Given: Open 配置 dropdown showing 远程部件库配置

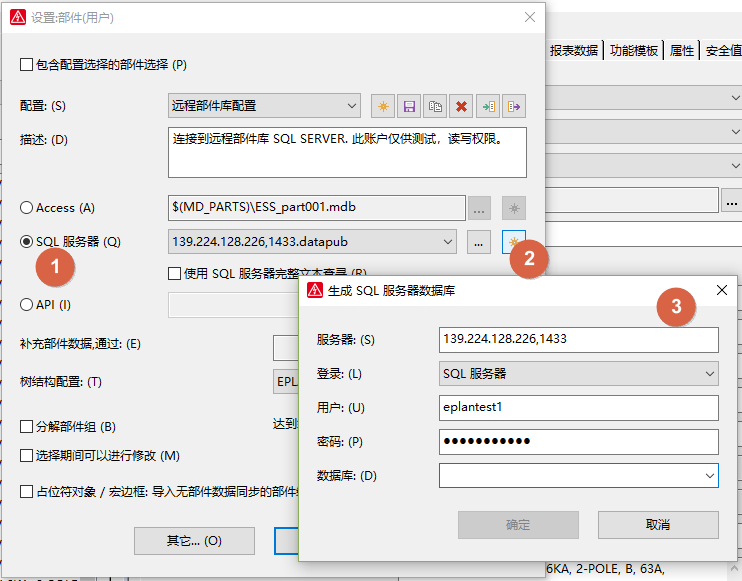Looking at the screenshot, I should point(264,106).
